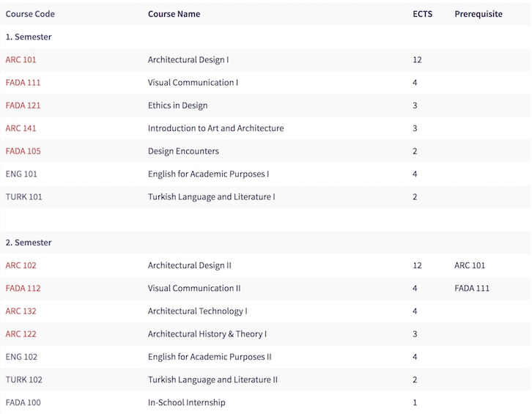Viewport: 532px width, 414px height.
Task: Select the In-School Internship course name
Action: tap(187, 402)
